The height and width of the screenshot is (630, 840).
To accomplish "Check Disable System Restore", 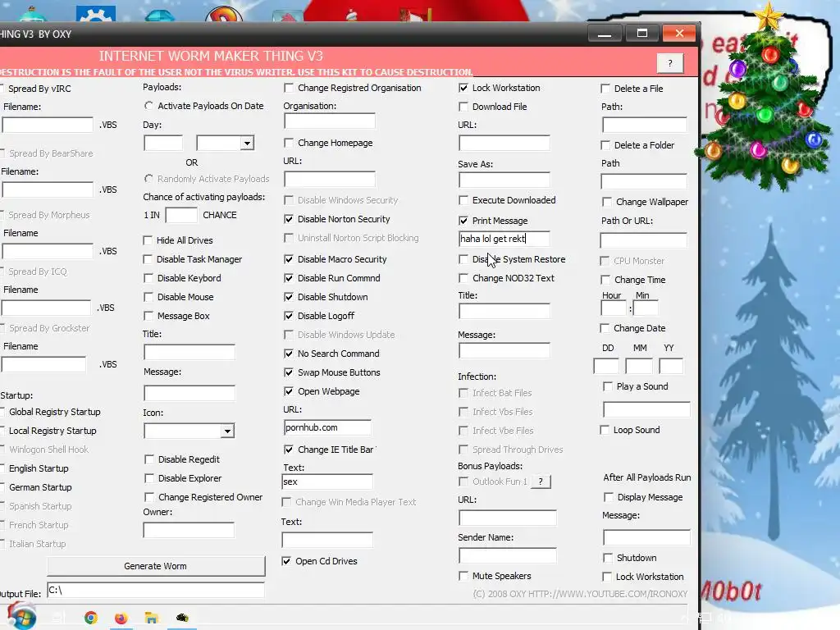I will pos(463,259).
